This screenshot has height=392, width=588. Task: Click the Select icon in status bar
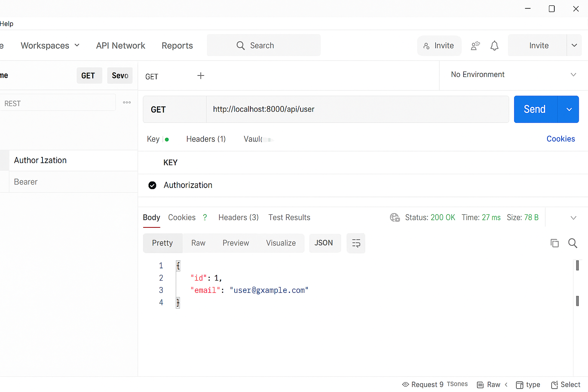556,385
